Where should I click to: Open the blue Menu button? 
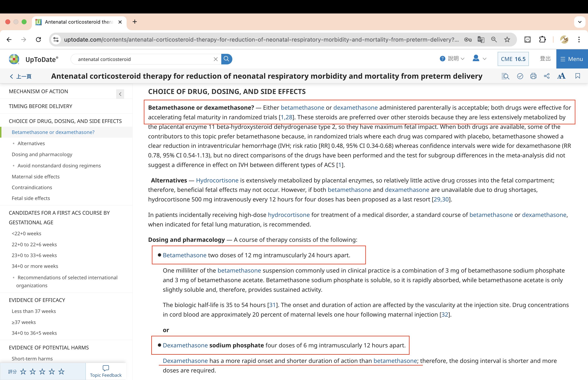(x=572, y=59)
